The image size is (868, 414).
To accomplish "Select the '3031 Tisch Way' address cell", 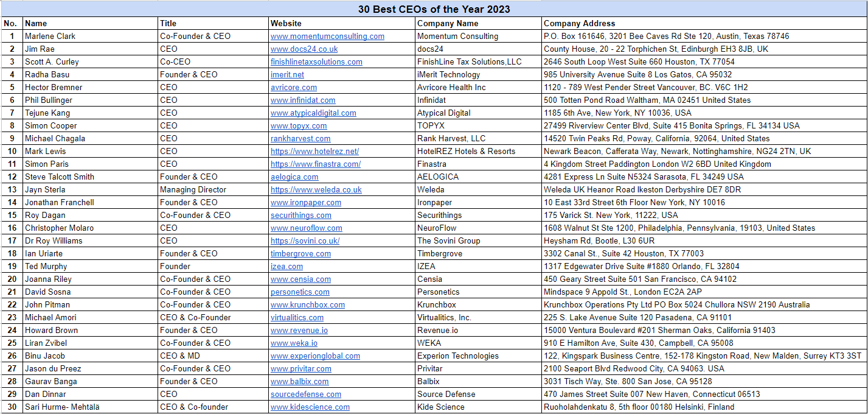I will pos(704,381).
